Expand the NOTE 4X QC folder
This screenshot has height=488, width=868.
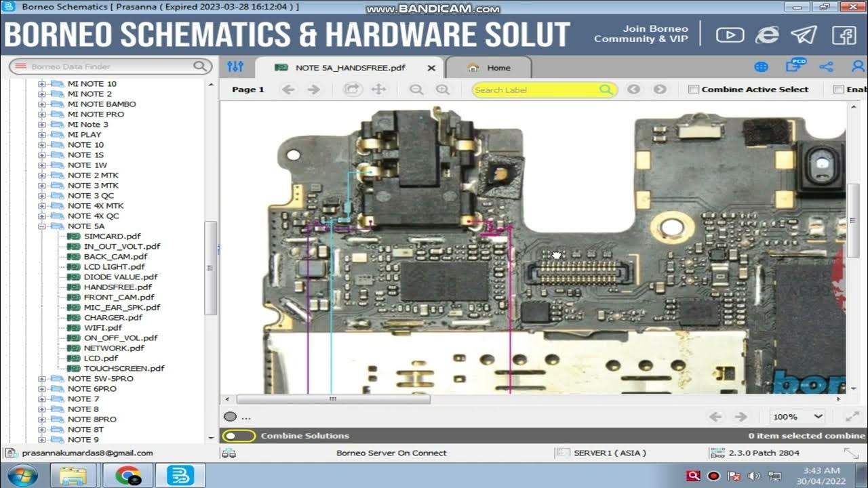(42, 216)
